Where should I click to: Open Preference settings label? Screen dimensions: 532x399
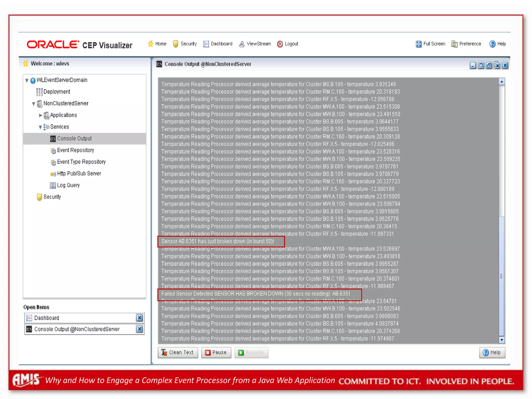(470, 44)
